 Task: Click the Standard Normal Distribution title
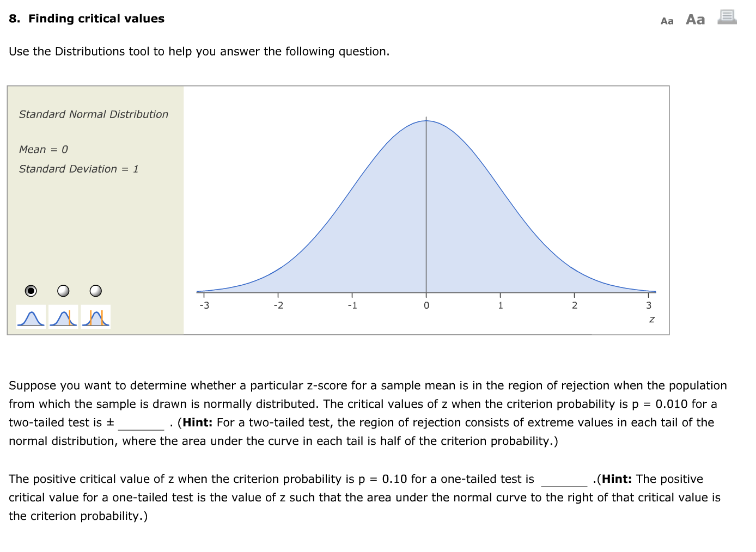coord(93,114)
